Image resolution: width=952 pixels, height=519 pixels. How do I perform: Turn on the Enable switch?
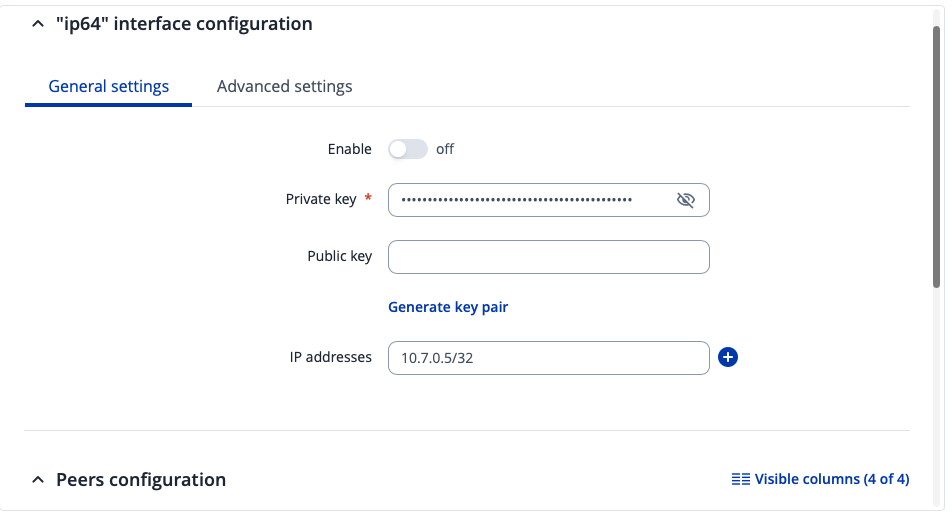(407, 149)
